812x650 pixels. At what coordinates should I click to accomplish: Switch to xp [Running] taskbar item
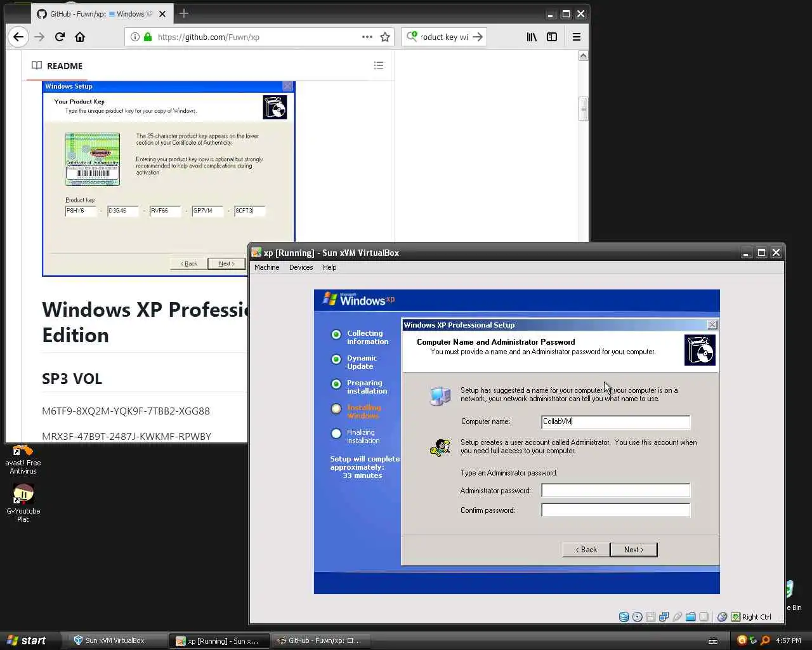coord(219,640)
